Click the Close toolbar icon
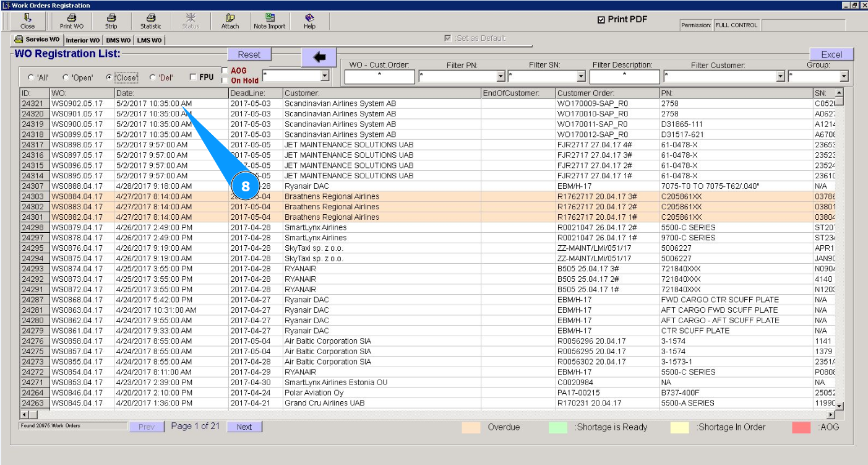The height and width of the screenshot is (465, 868). (x=28, y=21)
